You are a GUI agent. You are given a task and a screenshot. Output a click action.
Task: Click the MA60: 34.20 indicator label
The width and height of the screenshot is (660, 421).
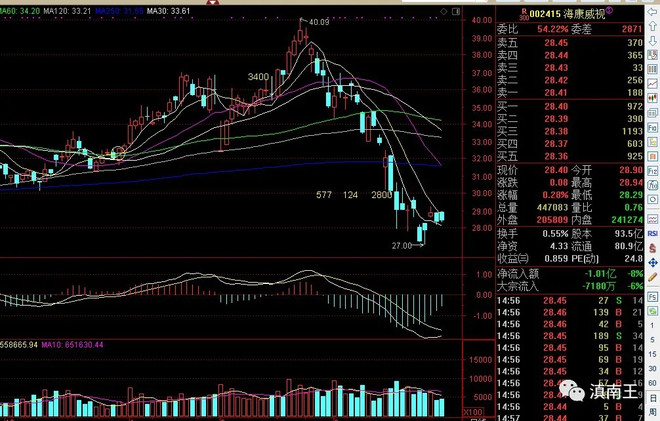(x=20, y=11)
